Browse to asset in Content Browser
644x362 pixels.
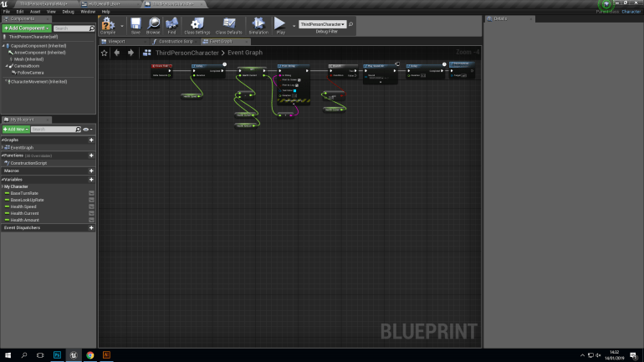point(153,25)
